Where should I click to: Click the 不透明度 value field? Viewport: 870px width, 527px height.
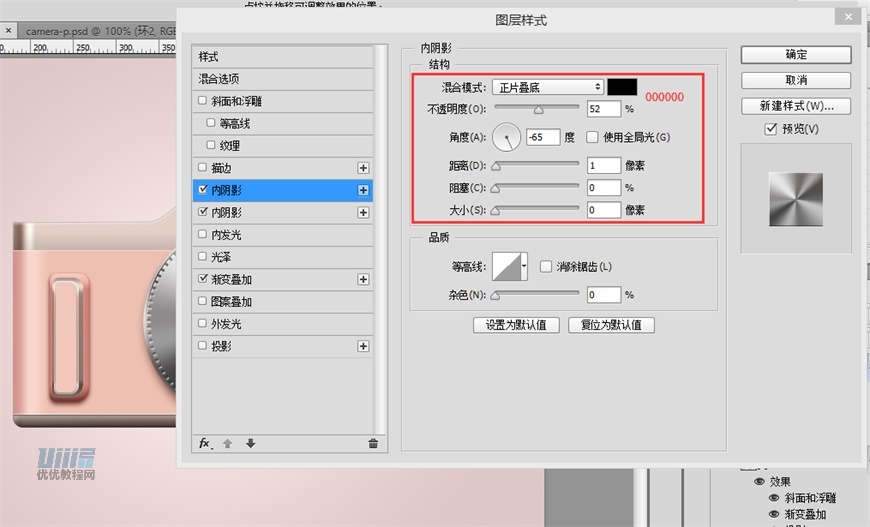[604, 109]
